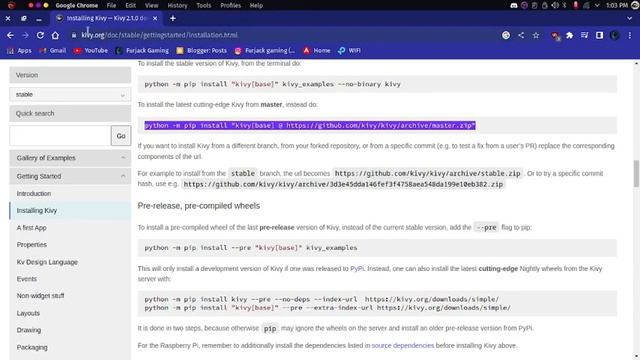Open the Help menu
This screenshot has height=360, width=640.
[256, 5]
